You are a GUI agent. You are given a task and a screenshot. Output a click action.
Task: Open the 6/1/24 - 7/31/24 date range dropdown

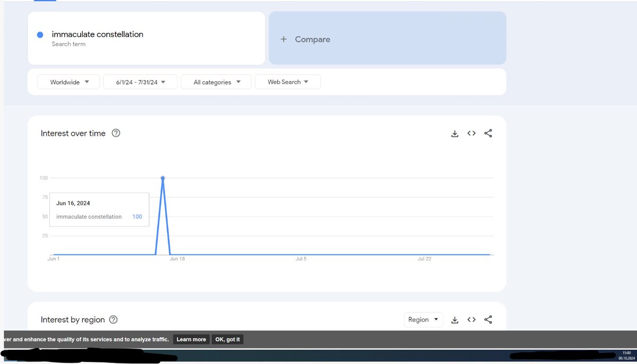(x=140, y=82)
